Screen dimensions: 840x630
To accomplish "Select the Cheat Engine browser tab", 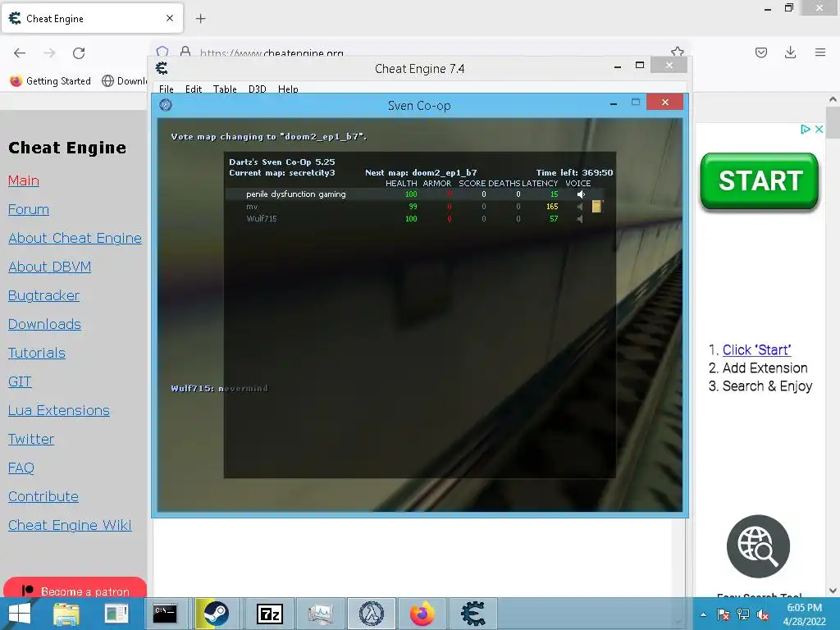I will pos(92,19).
